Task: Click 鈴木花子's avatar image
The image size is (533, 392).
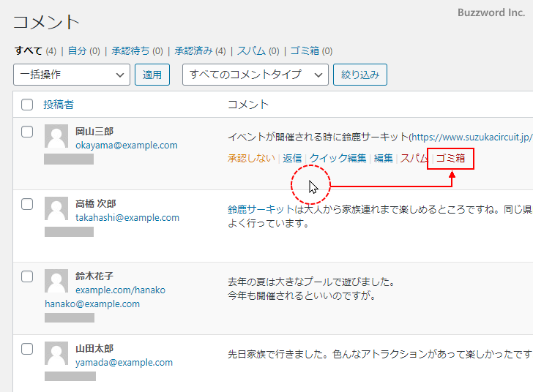Action: click(56, 282)
